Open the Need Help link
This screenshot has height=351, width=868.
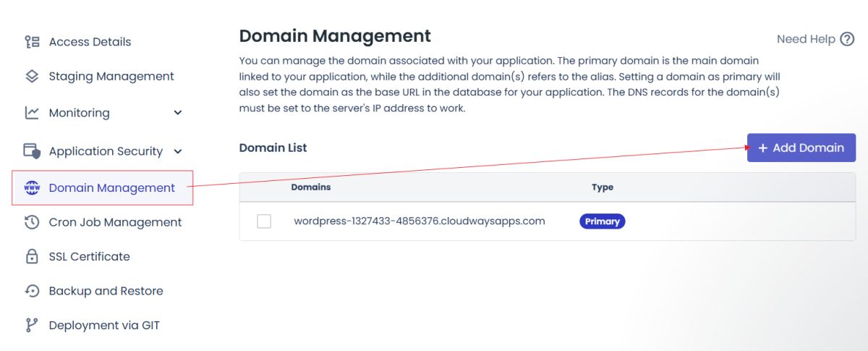806,39
